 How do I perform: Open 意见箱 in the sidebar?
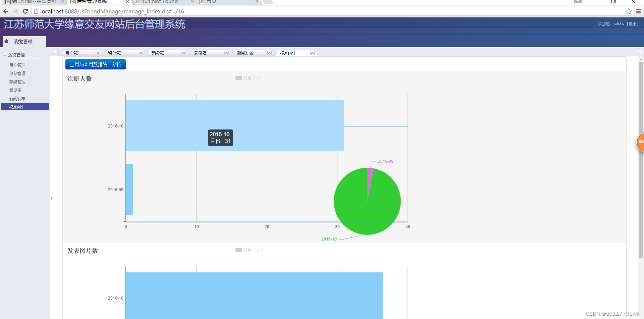coord(15,90)
